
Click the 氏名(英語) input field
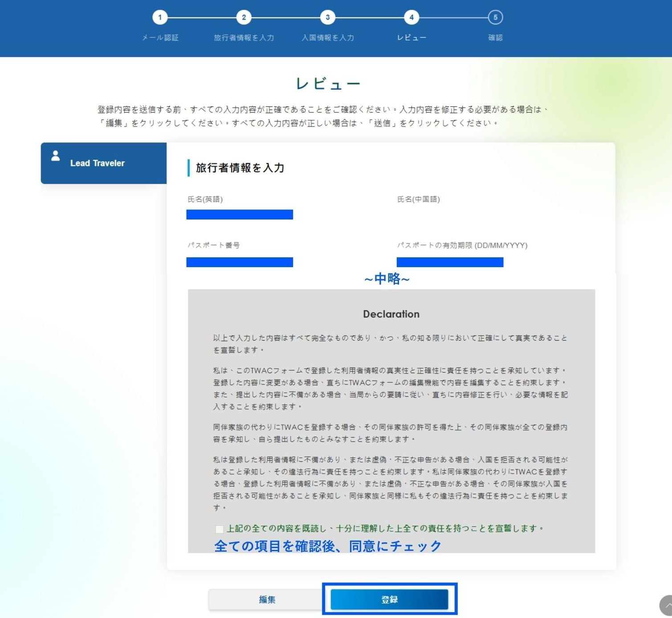coord(240,214)
